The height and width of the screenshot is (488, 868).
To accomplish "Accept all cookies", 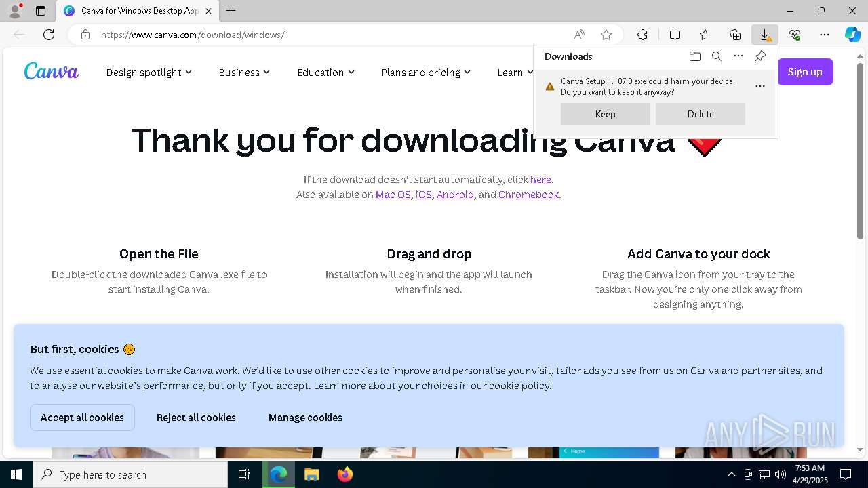I will coord(82,418).
